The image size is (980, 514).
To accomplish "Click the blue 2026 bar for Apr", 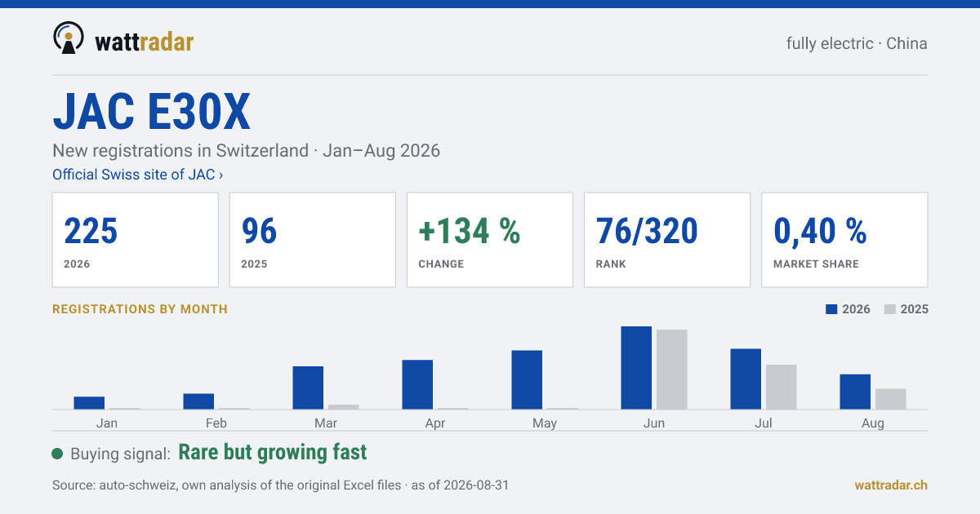I will [x=417, y=384].
